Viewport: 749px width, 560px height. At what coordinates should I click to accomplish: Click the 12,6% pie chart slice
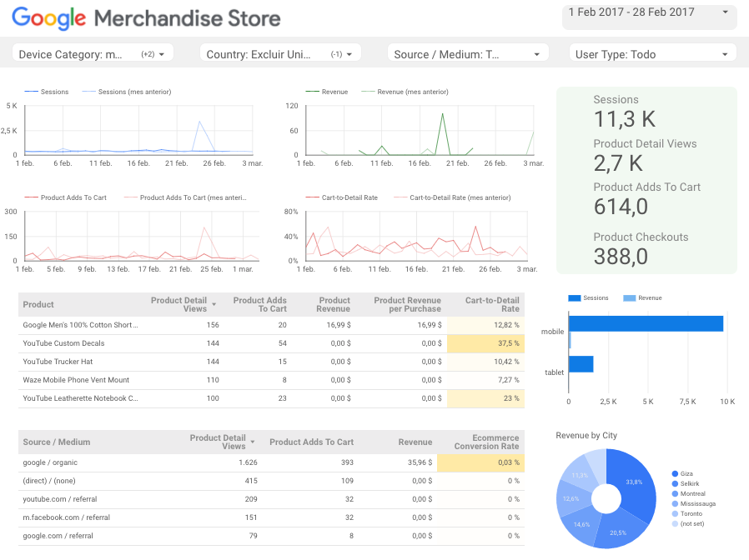coord(572,498)
